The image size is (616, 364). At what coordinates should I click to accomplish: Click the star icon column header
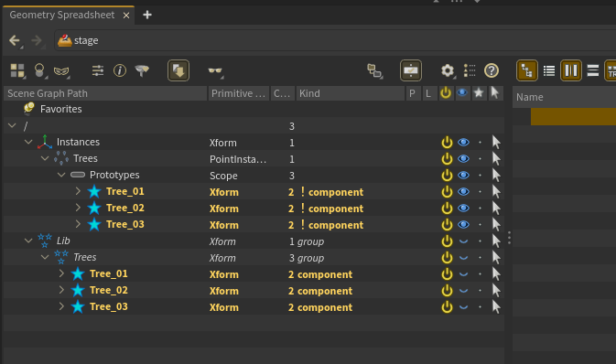(479, 93)
